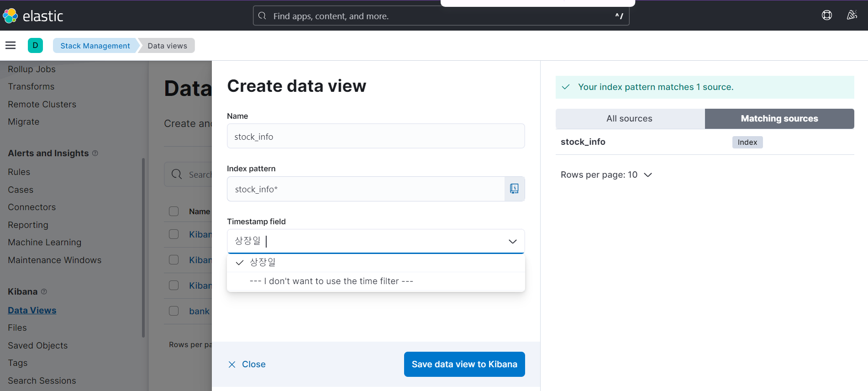Click the magnifier in data views search box
Image resolution: width=868 pixels, height=391 pixels.
[176, 174]
